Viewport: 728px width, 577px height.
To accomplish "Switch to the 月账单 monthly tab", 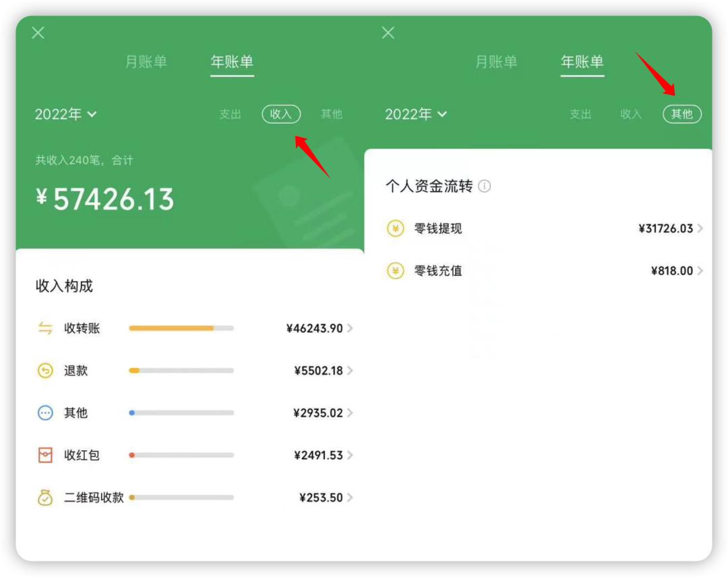I will [148, 60].
